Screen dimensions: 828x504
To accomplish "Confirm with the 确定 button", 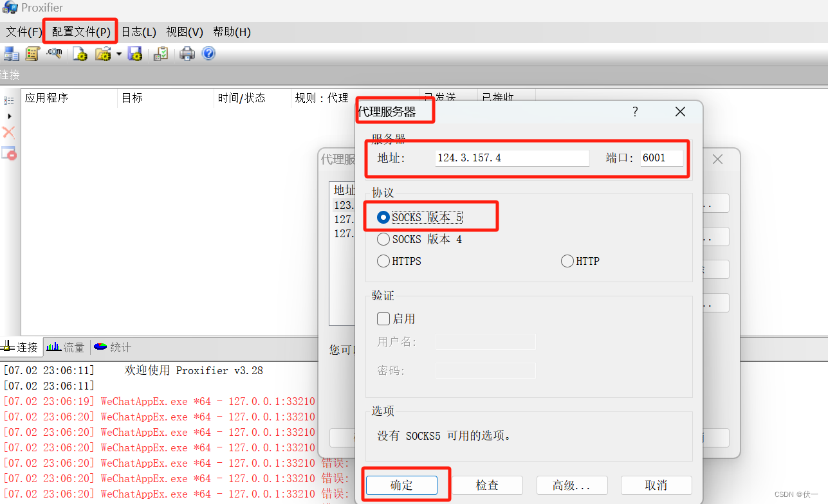I will [x=401, y=485].
